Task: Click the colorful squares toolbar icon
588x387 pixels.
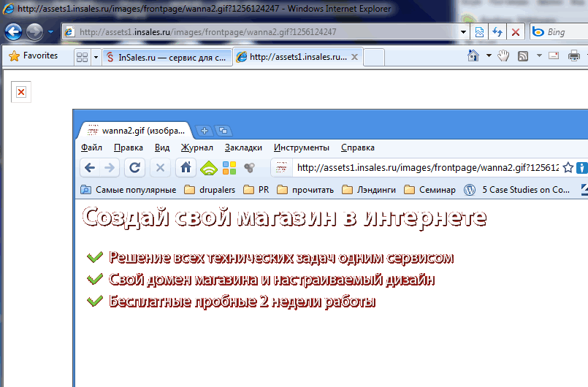Action: point(229,168)
